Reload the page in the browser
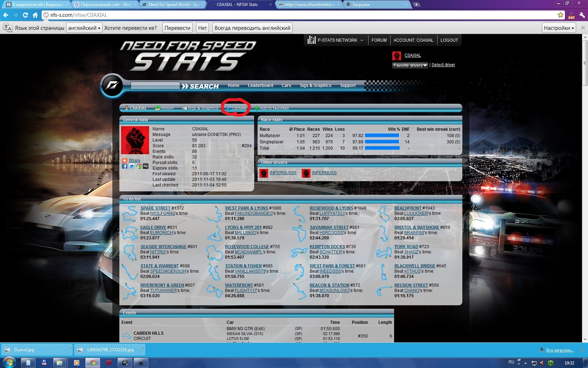The width and height of the screenshot is (588, 368). pos(25,15)
